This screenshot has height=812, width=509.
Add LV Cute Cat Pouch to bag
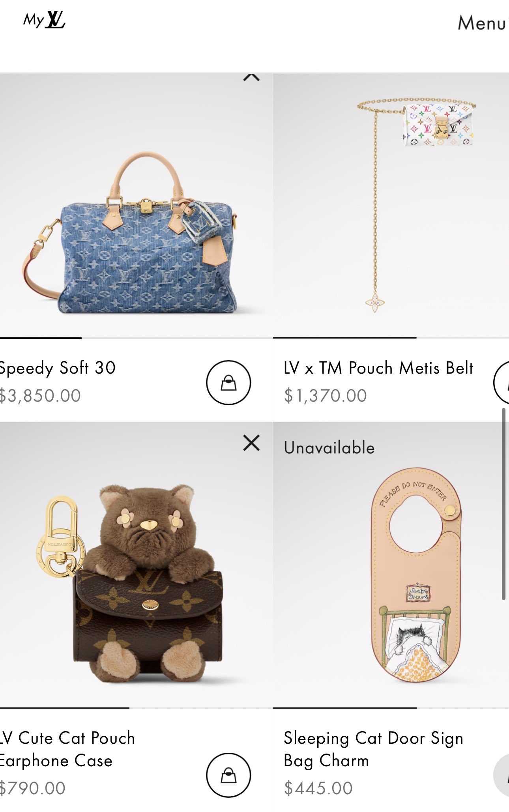[x=228, y=775]
